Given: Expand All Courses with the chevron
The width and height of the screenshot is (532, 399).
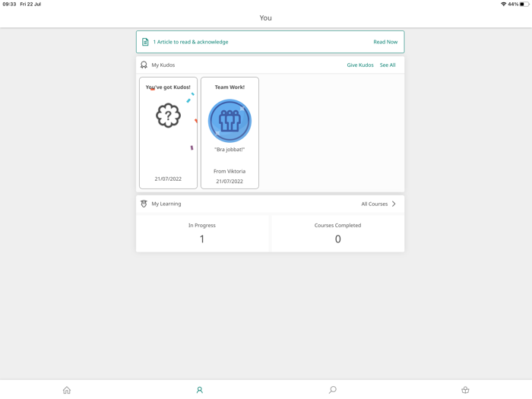Looking at the screenshot, I should click(394, 204).
